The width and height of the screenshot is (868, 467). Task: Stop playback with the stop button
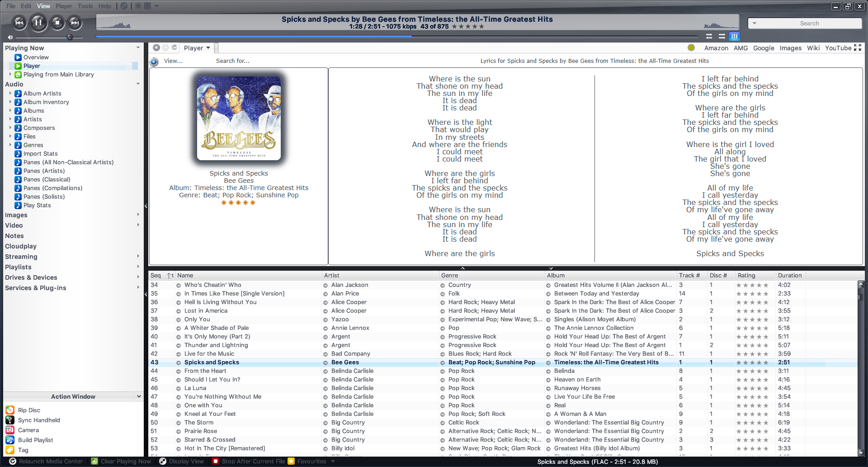click(57, 22)
